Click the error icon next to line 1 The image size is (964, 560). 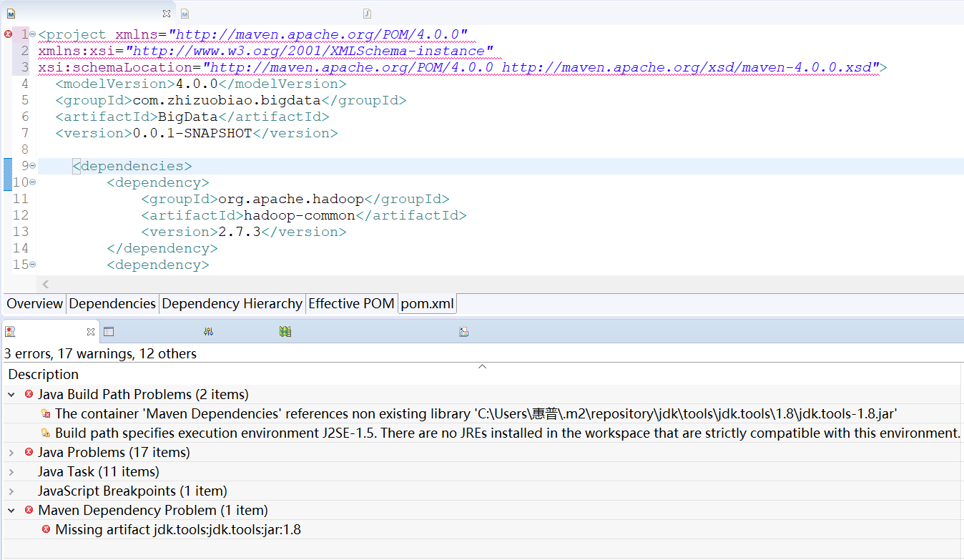[x=6, y=34]
